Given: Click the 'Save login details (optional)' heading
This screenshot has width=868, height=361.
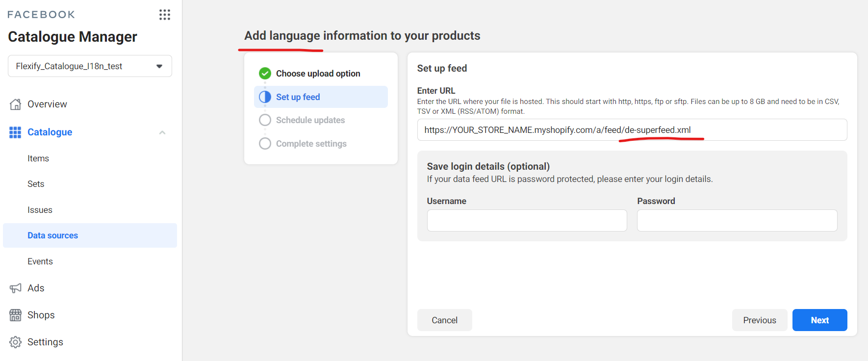Looking at the screenshot, I should (x=488, y=166).
